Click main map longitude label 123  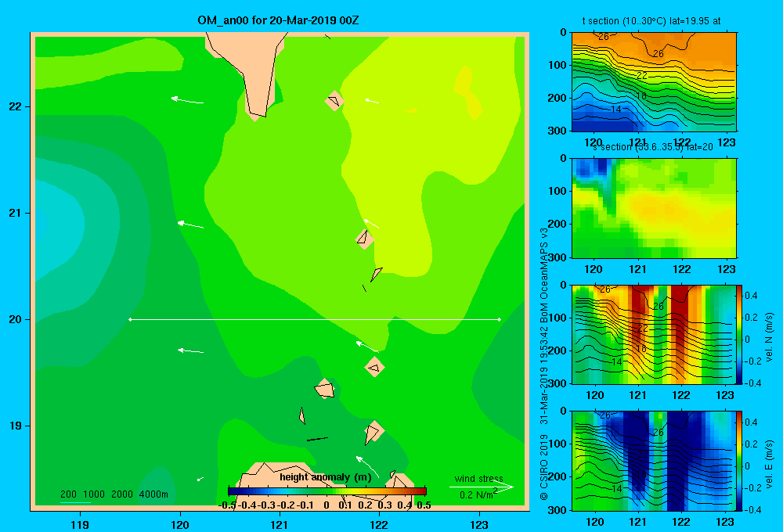click(x=479, y=525)
